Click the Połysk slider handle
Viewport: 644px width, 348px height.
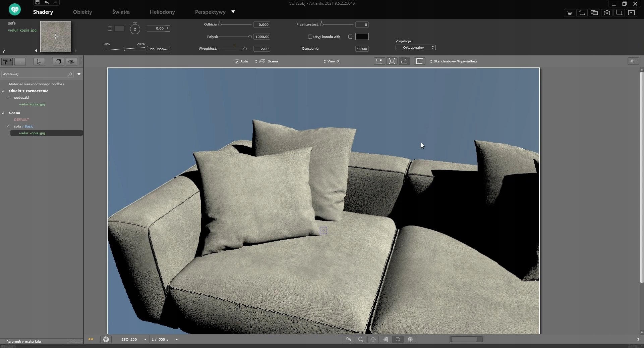pos(250,37)
